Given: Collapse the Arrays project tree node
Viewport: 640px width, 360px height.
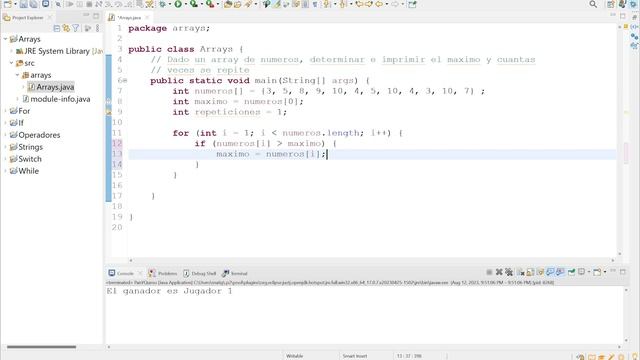Looking at the screenshot, I should [5, 39].
